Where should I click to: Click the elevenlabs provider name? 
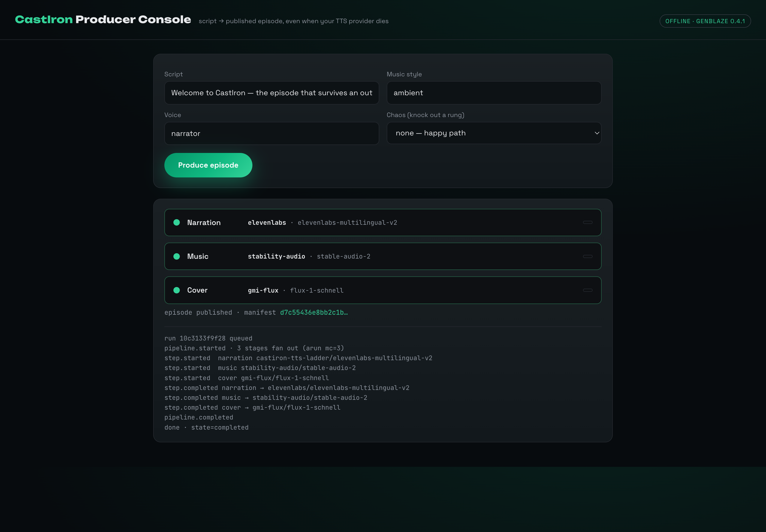tap(267, 223)
